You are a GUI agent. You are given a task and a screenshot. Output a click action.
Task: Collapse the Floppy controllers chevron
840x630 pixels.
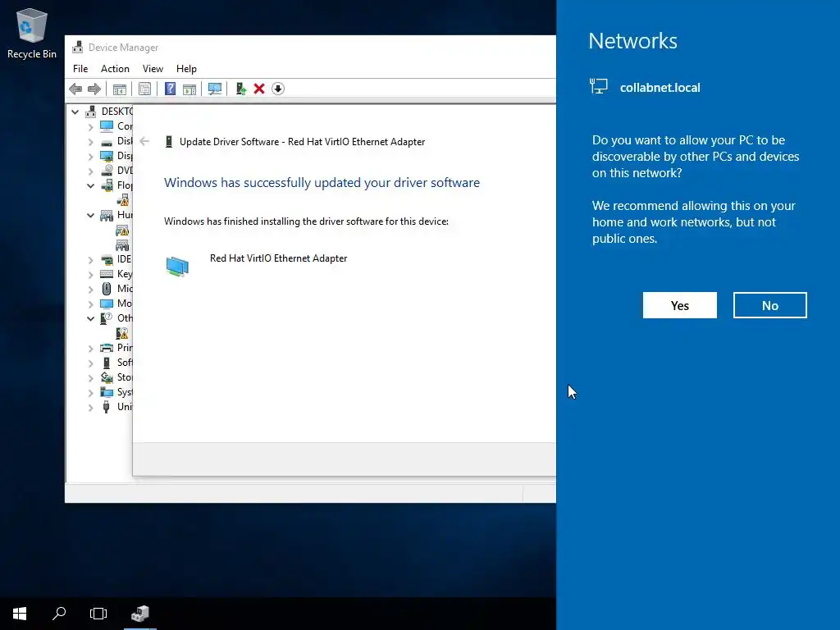[x=90, y=186]
